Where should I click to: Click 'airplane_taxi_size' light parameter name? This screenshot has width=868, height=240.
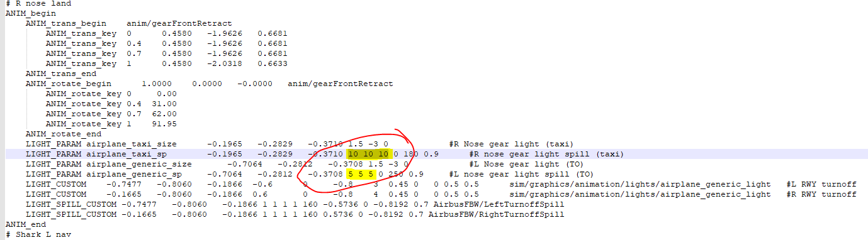tap(131, 144)
